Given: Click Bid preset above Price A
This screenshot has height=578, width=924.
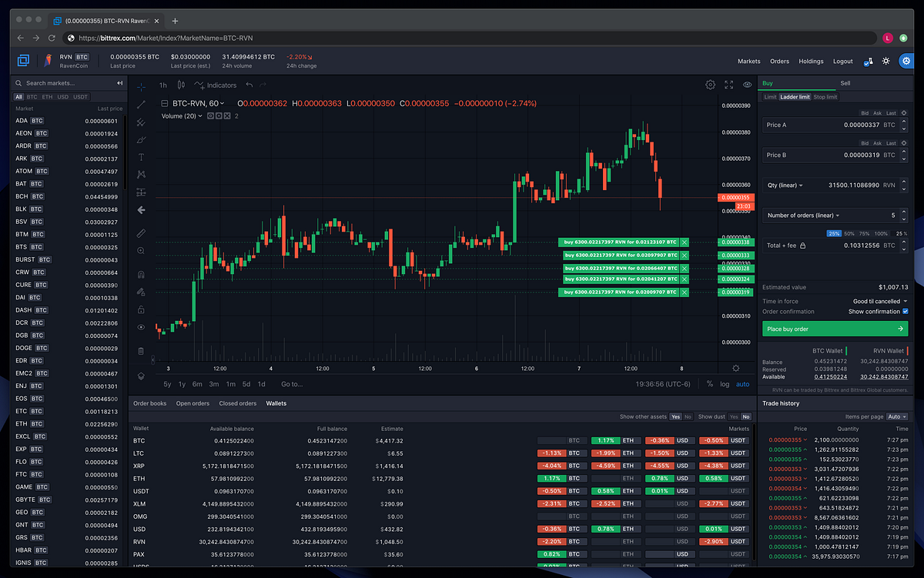Looking at the screenshot, I should (x=865, y=113).
